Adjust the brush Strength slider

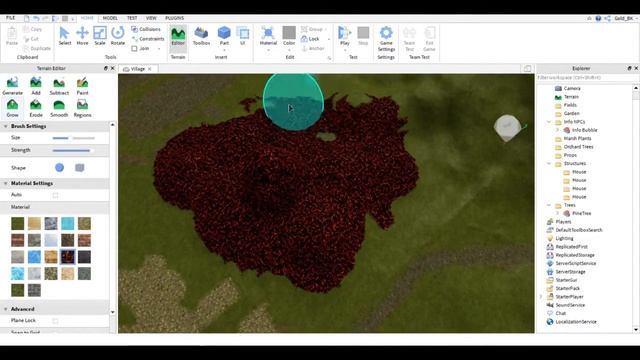73,150
